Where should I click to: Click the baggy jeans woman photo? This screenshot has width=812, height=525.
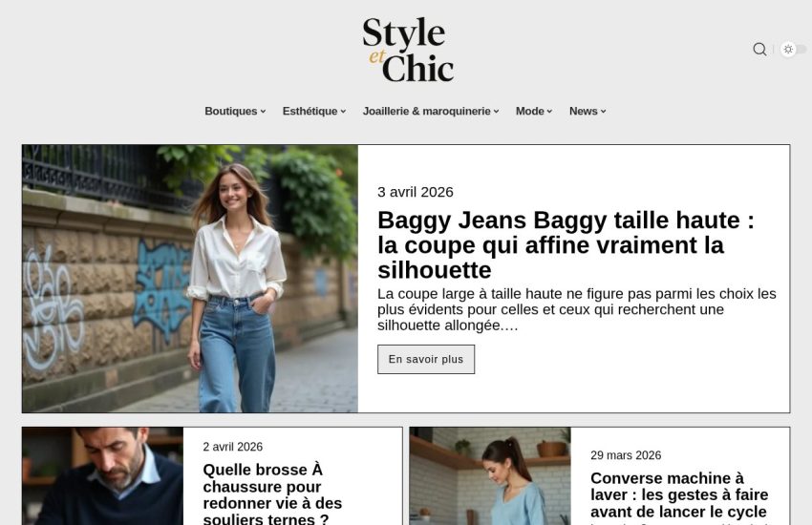190,279
